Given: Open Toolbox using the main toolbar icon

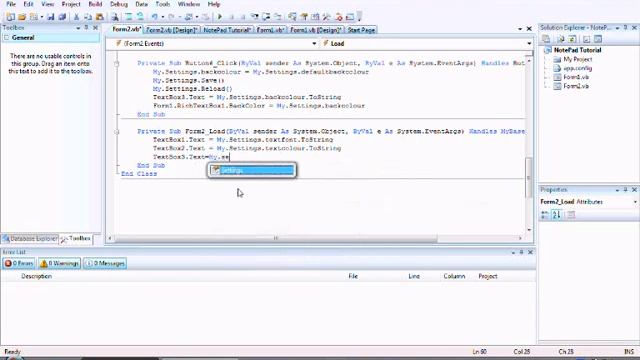Looking at the screenshot, I should coord(327,17).
